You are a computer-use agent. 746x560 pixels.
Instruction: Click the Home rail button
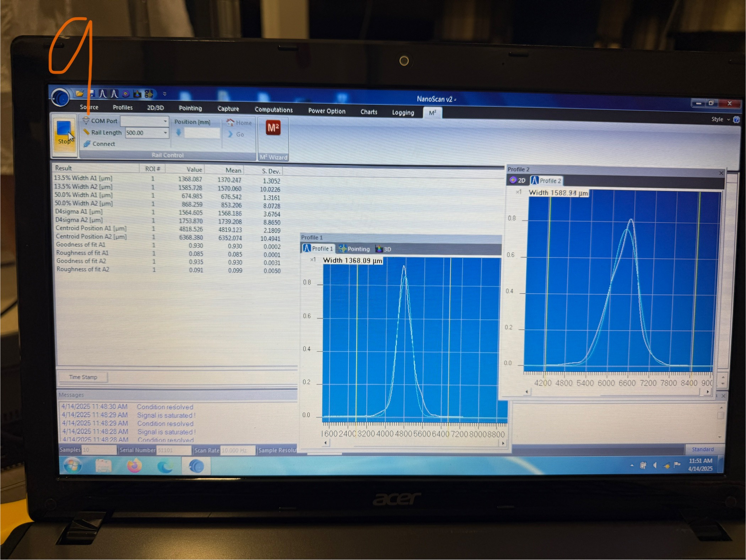239,123
